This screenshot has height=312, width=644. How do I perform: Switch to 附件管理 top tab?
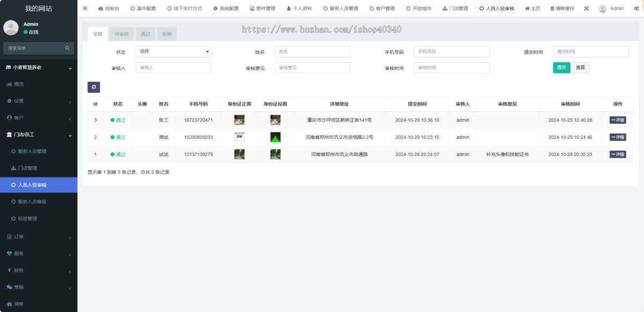click(262, 9)
